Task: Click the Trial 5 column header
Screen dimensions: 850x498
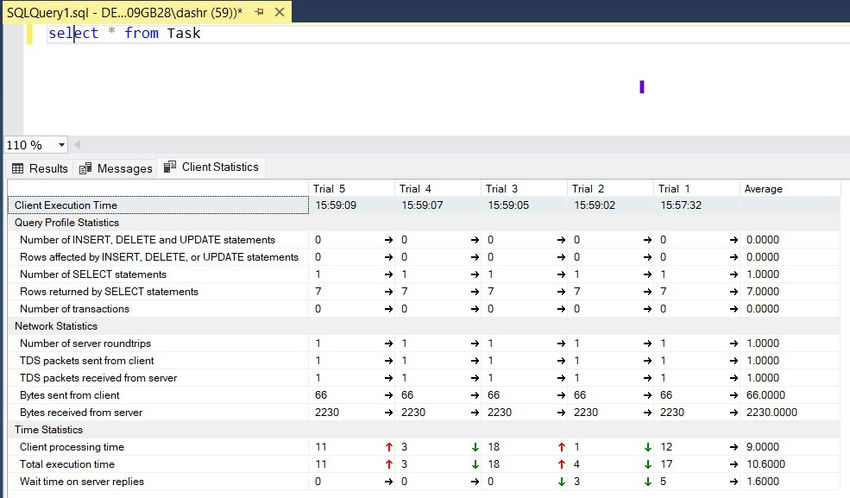Action: pyautogui.click(x=329, y=188)
